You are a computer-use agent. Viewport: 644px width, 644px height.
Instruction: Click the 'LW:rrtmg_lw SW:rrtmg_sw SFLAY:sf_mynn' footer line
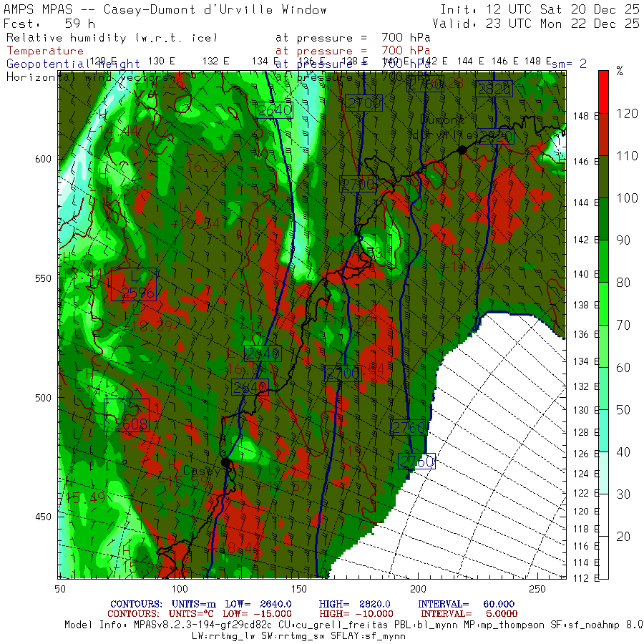coord(298,636)
